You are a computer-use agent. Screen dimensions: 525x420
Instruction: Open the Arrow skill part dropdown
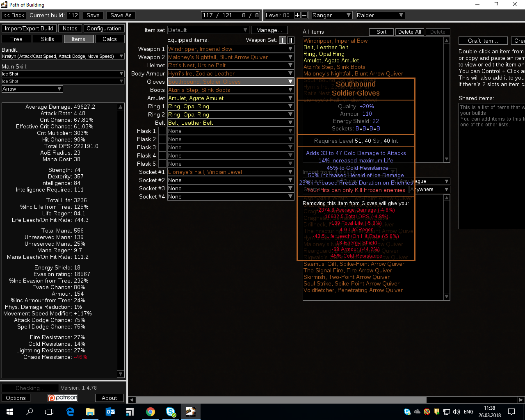32,89
